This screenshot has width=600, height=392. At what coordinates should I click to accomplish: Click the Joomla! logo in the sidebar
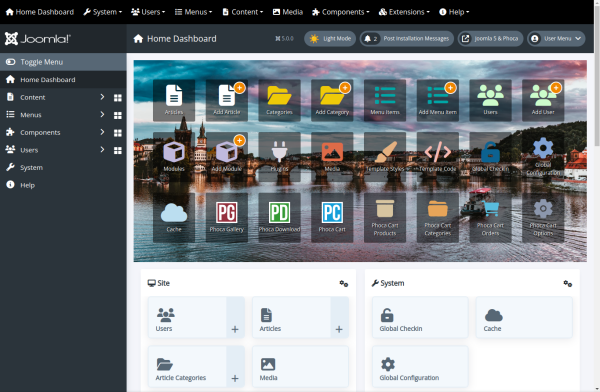[x=38, y=39]
